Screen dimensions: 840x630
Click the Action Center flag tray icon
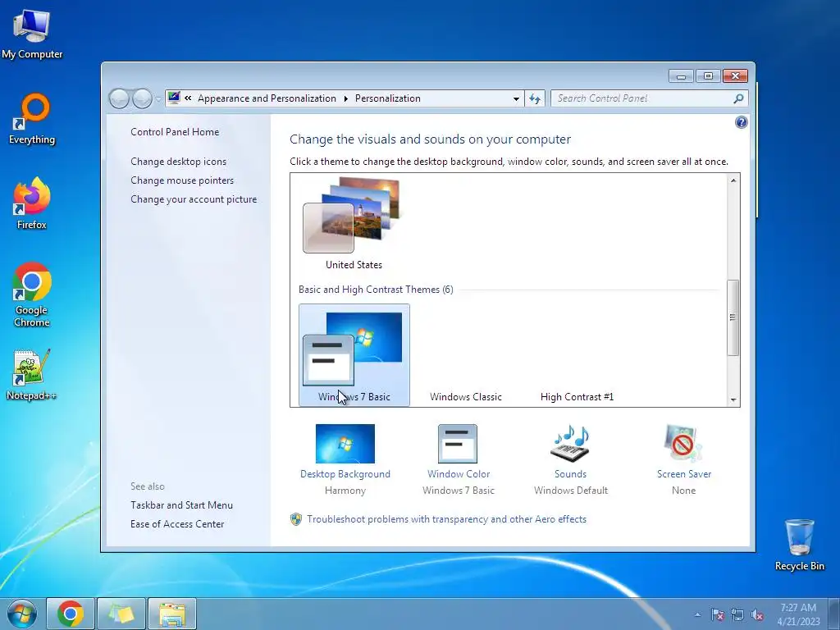click(x=717, y=614)
